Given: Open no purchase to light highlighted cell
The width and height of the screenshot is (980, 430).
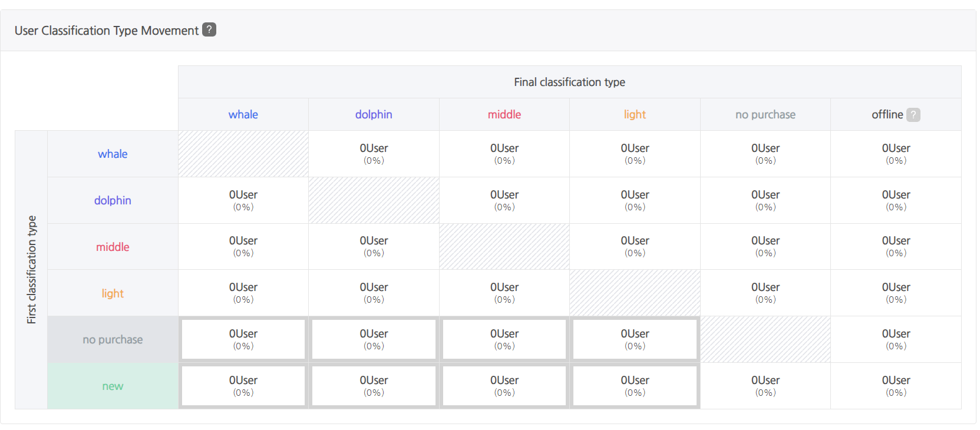Looking at the screenshot, I should (x=635, y=339).
